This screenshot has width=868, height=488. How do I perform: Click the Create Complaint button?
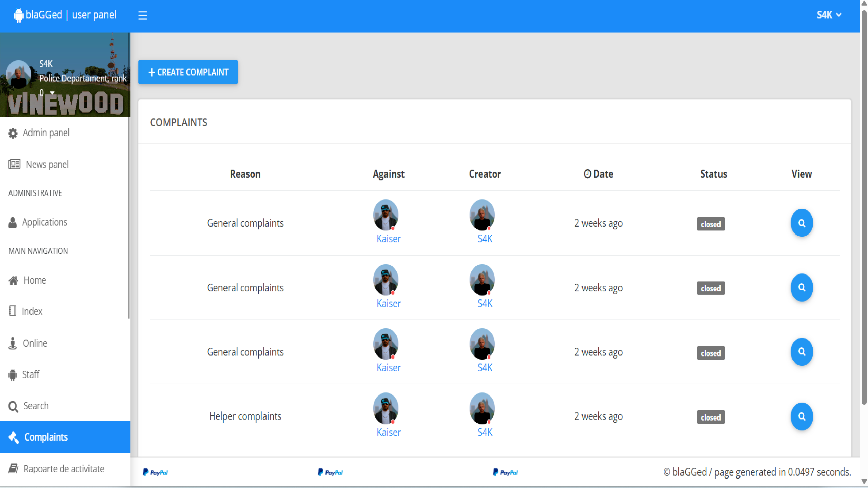tap(188, 72)
